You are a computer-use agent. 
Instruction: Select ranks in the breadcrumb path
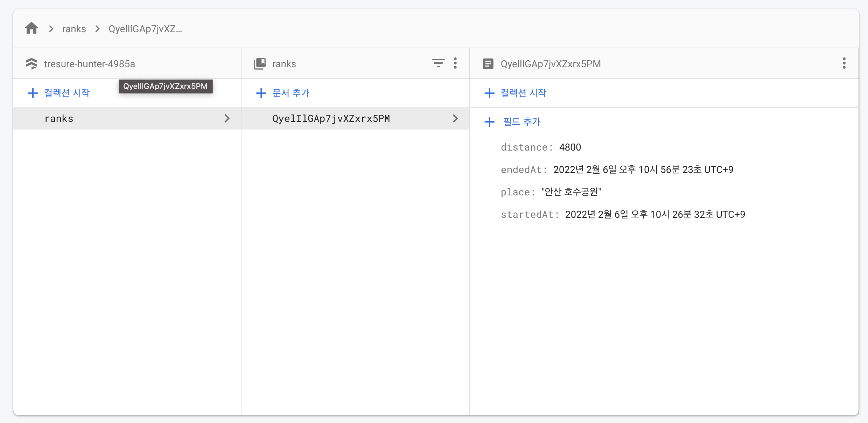(74, 29)
